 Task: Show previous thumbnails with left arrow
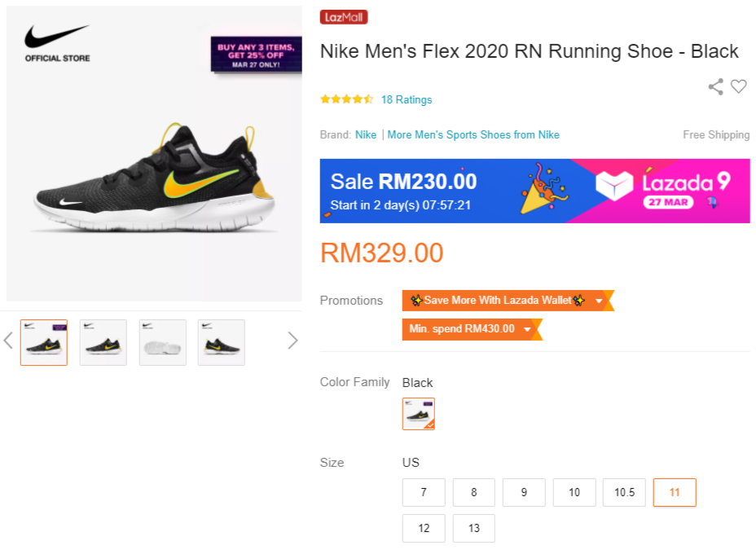[8, 341]
